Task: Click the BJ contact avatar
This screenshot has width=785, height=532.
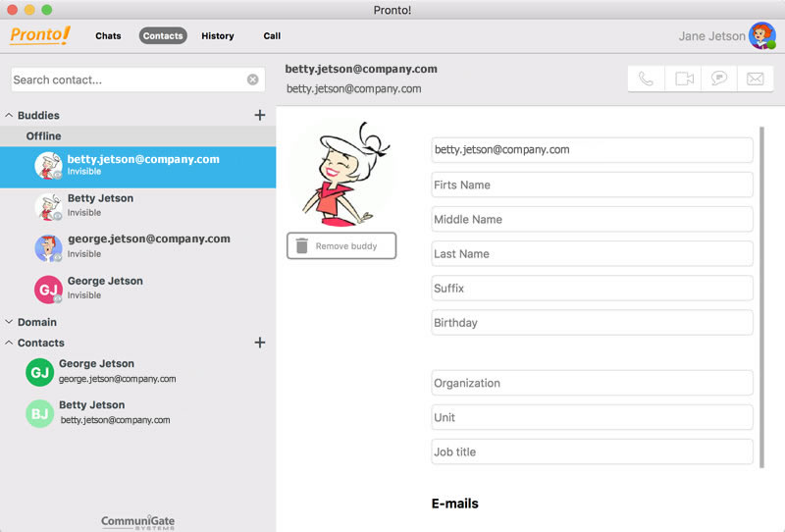Action: (x=39, y=413)
